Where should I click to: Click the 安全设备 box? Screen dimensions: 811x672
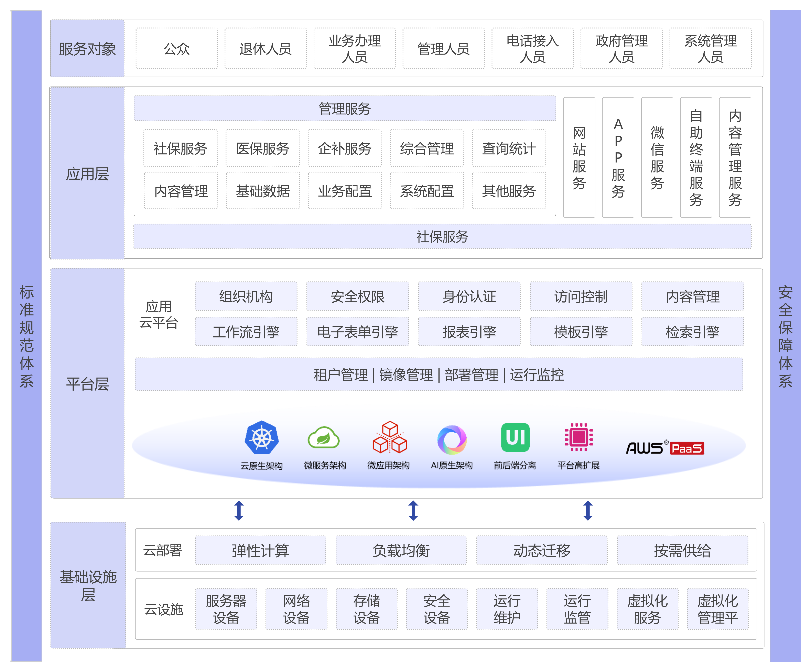[x=437, y=609]
